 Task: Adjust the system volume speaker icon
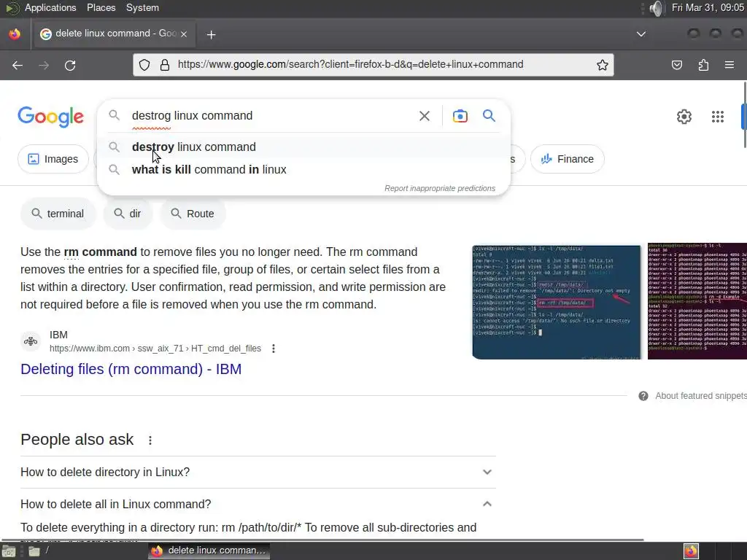click(656, 8)
